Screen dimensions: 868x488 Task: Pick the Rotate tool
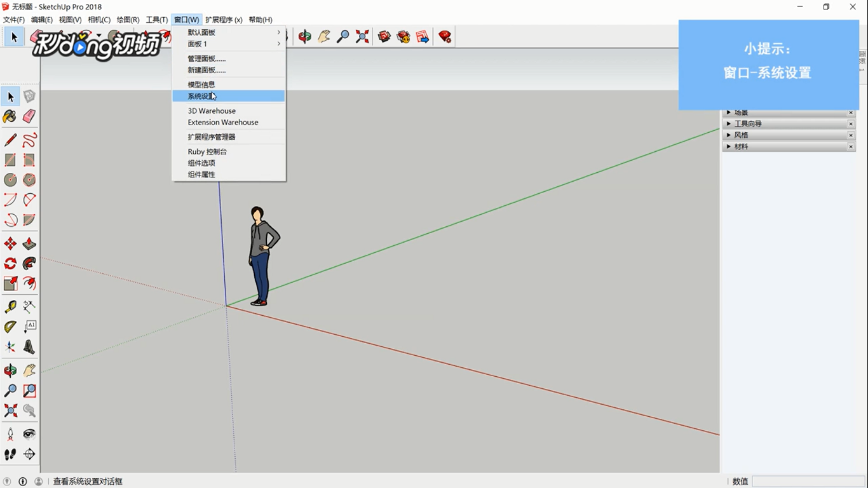[10, 264]
